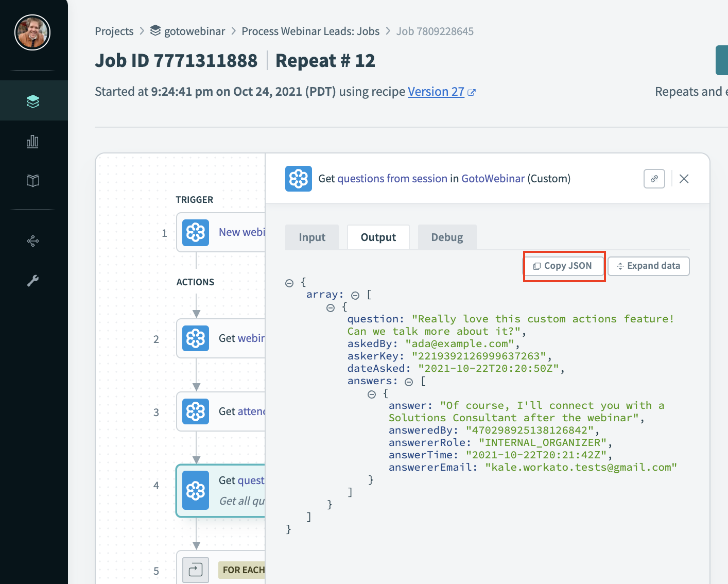
Task: Open the Community library book icon
Action: point(33,181)
